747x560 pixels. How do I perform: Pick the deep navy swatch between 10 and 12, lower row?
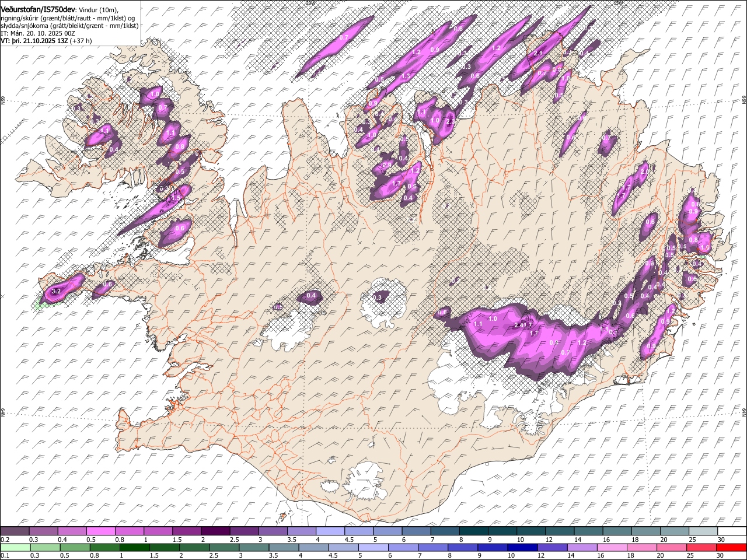click(x=523, y=547)
